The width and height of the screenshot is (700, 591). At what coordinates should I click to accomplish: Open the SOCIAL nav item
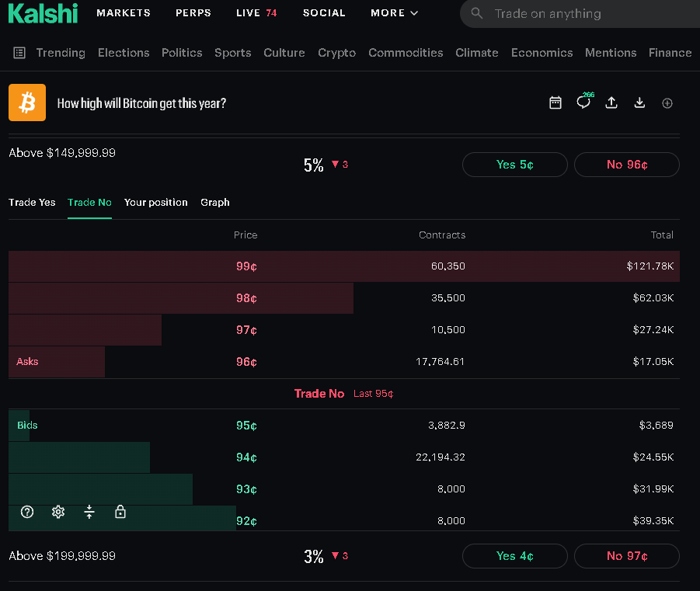[x=324, y=13]
